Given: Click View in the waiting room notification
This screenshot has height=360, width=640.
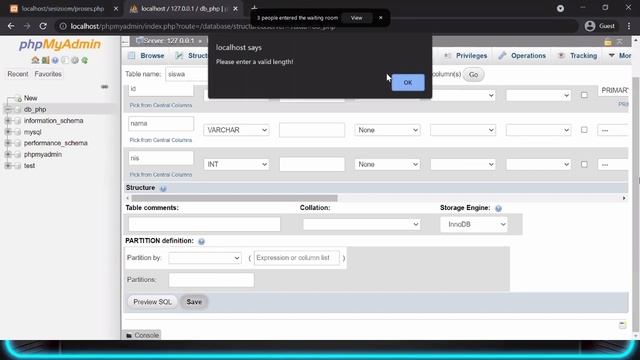Looking at the screenshot, I should click(356, 18).
